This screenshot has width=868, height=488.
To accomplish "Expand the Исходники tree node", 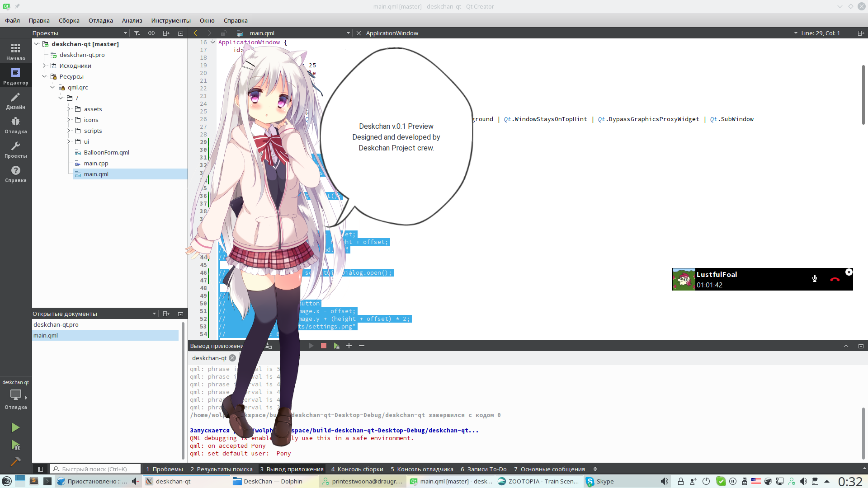I will point(44,66).
